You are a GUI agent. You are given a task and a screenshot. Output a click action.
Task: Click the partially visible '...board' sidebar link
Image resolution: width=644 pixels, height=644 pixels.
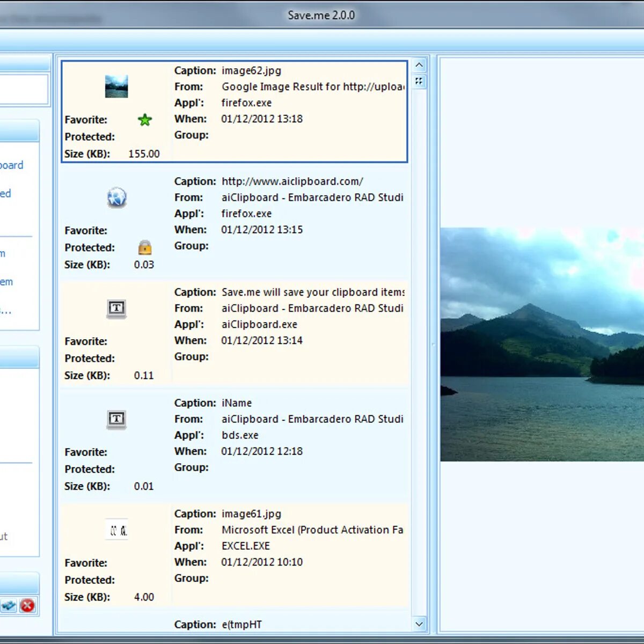11,165
